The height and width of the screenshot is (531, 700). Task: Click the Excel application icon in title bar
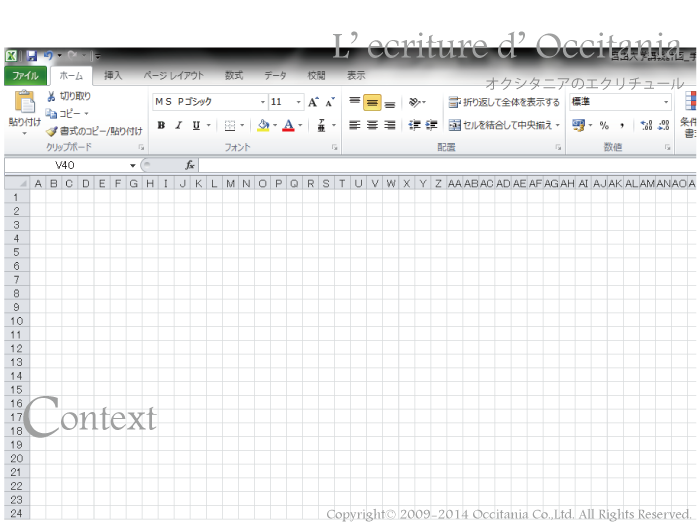point(11,56)
